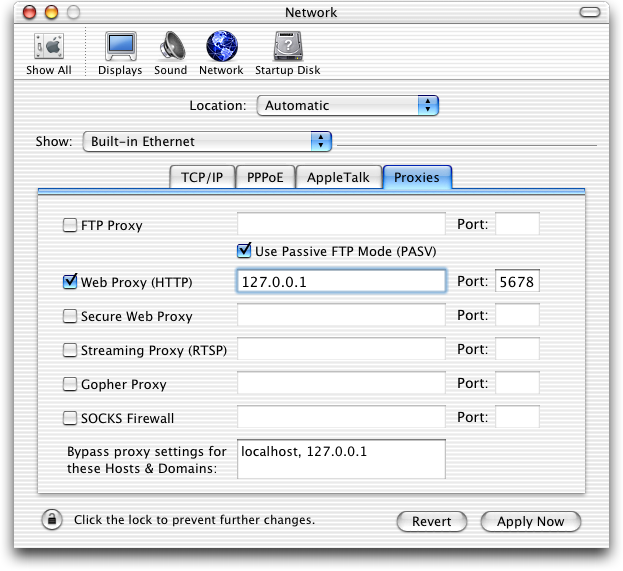
Task: Click the Bypass proxy hosts text box
Action: (341, 459)
